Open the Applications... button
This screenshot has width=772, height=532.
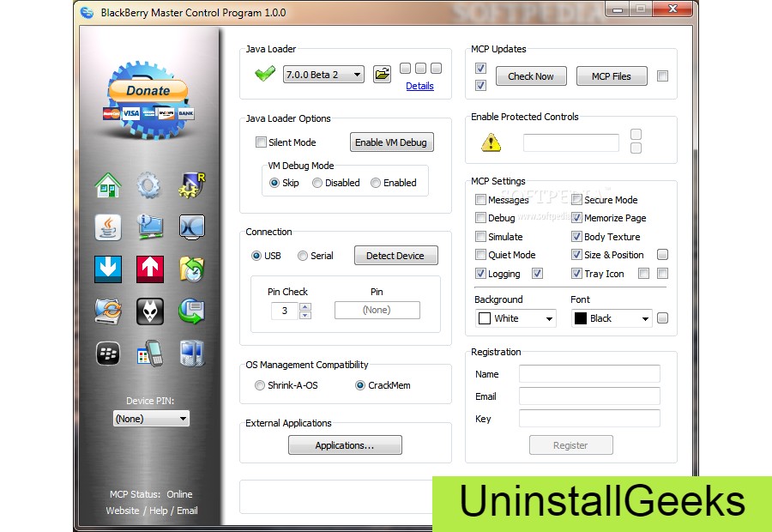(345, 445)
